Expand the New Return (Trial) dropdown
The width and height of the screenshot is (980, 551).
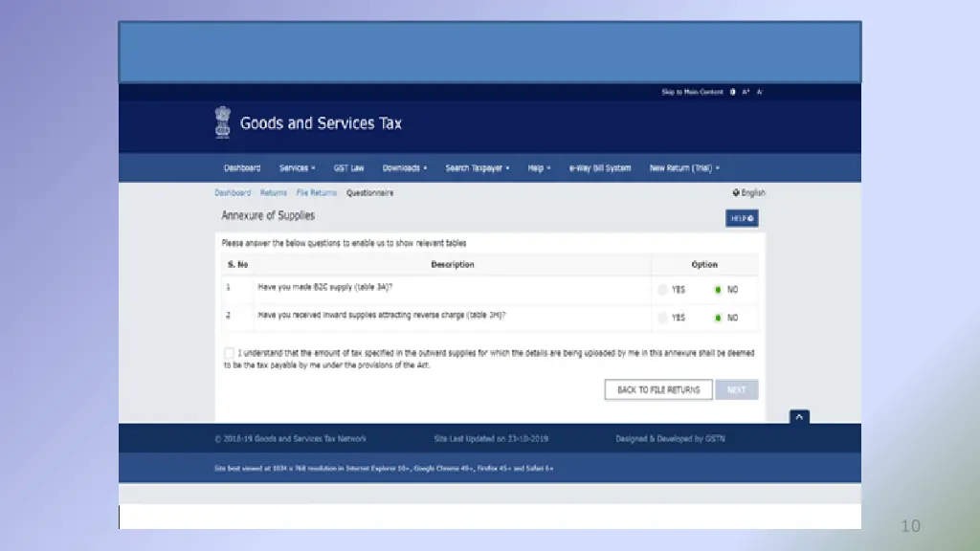click(684, 168)
